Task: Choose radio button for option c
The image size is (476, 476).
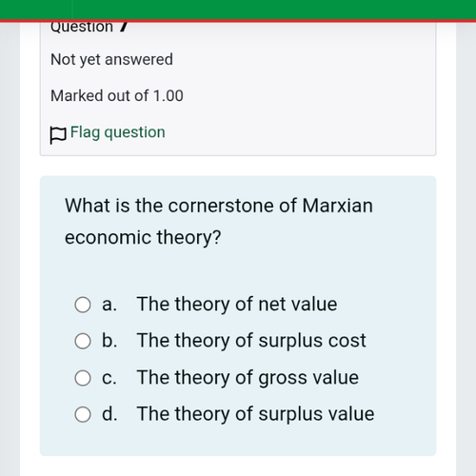Action: (x=83, y=378)
